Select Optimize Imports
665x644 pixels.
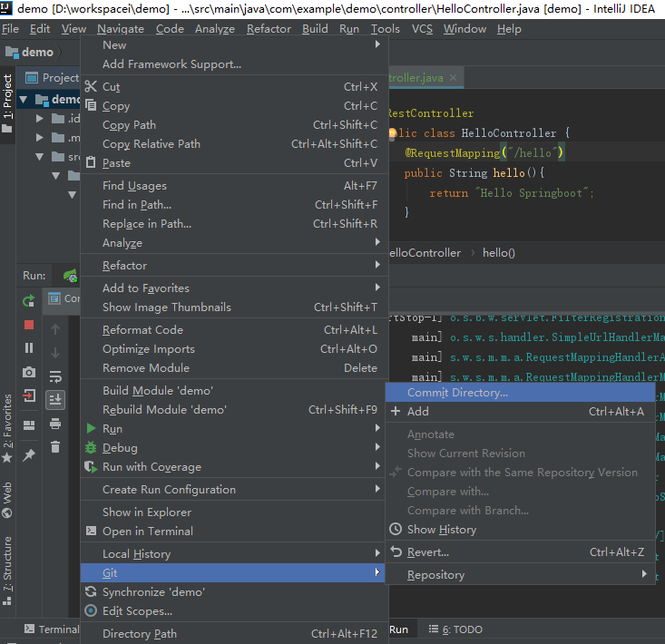pos(235,349)
